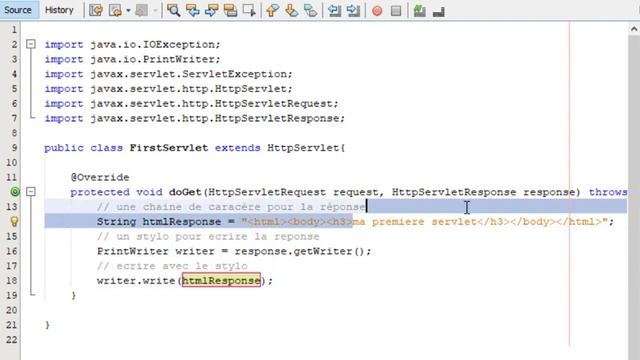Click the Shift Line Left icon
Screen dimensions: 640x360
[x=334, y=11]
